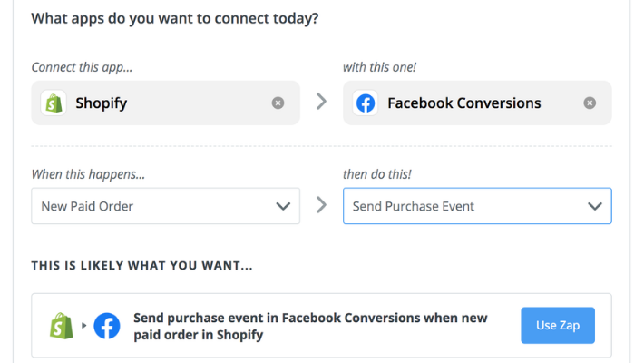
Task: Remove the Facebook Conversions app selection
Action: point(590,103)
